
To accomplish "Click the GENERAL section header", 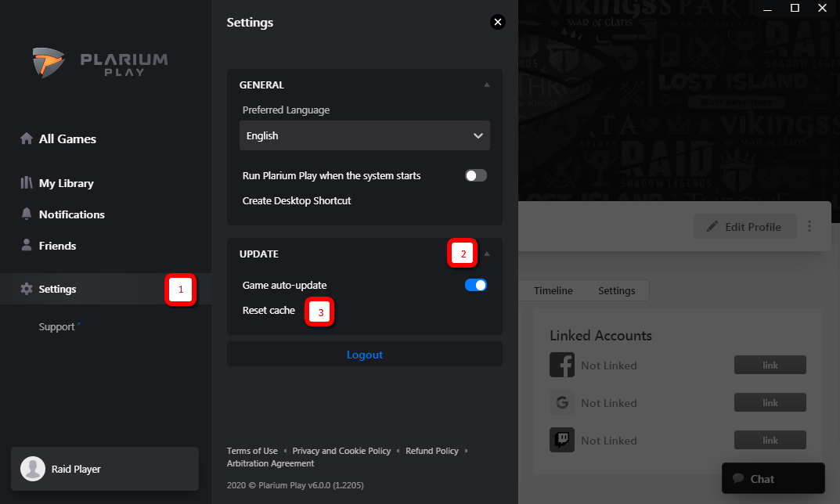I will [261, 85].
